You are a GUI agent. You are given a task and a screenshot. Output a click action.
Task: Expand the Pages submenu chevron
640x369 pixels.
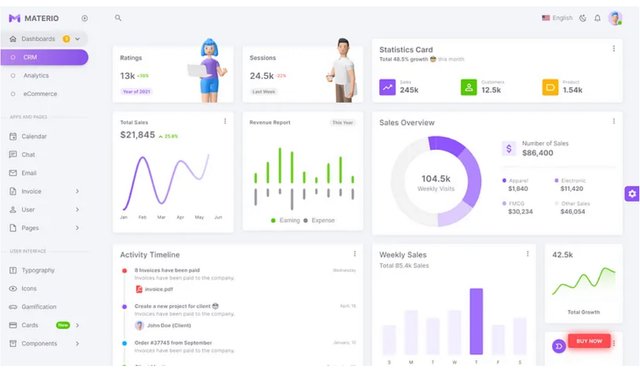tap(77, 228)
